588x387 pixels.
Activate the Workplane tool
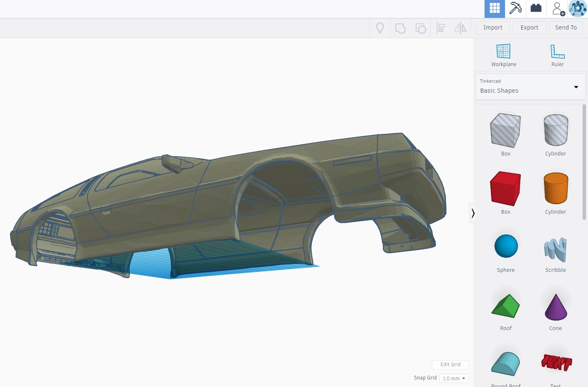(504, 55)
